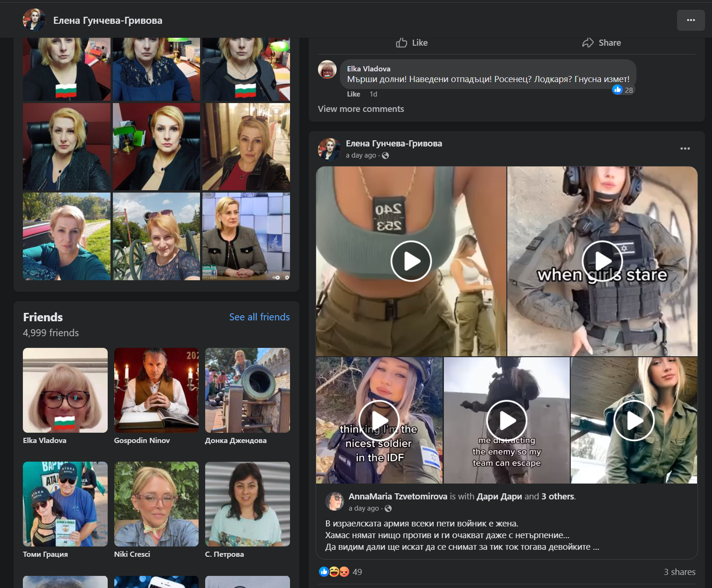View the 3 shares list
This screenshot has height=588, width=712.
point(679,572)
